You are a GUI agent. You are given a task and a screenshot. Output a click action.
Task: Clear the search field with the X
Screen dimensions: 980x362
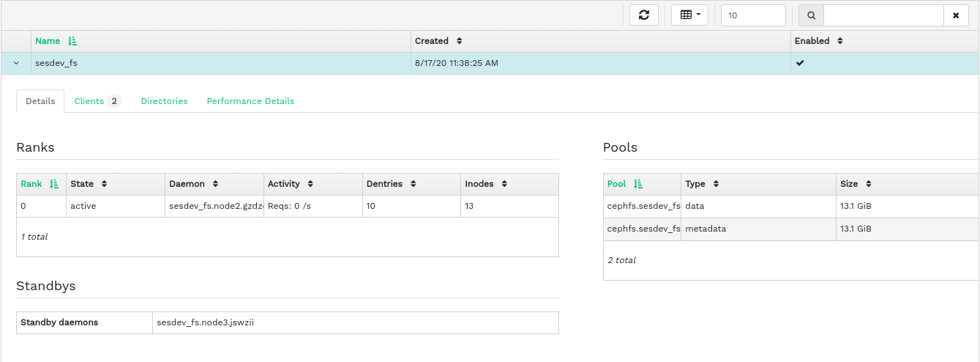click(956, 15)
